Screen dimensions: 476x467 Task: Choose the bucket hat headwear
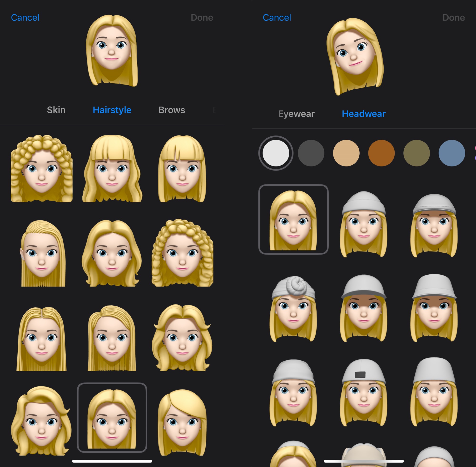(x=434, y=308)
